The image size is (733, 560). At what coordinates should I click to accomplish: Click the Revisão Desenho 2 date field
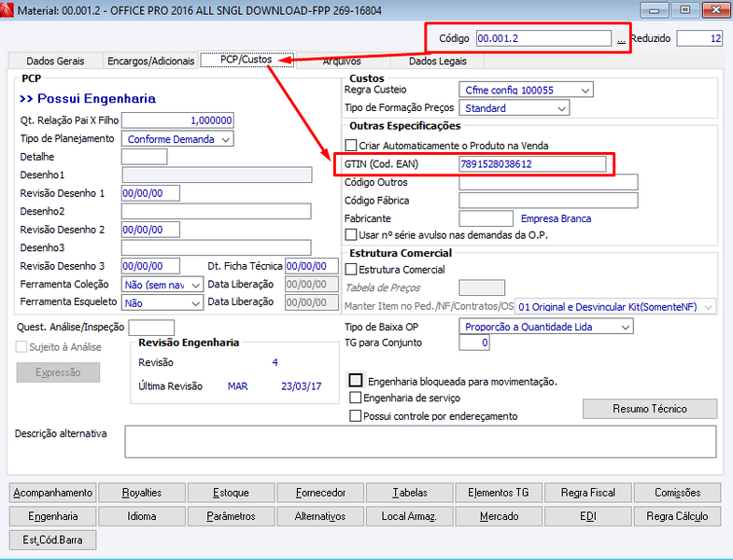(150, 230)
